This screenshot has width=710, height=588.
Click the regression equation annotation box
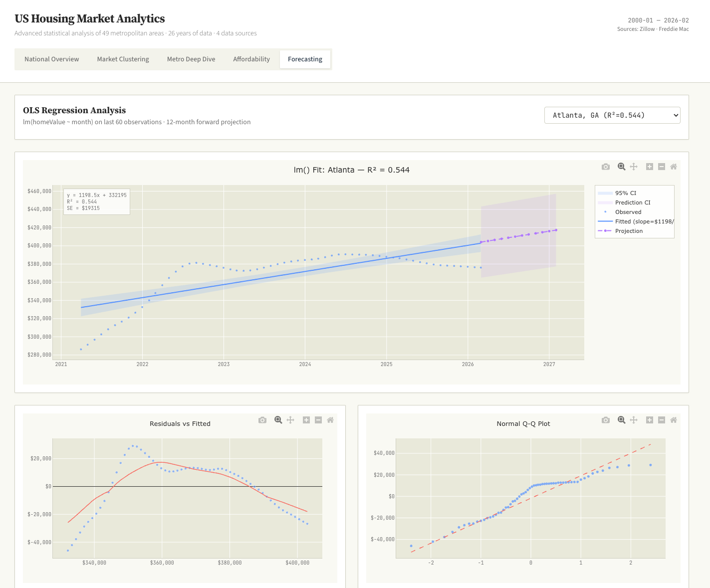pyautogui.click(x=96, y=201)
